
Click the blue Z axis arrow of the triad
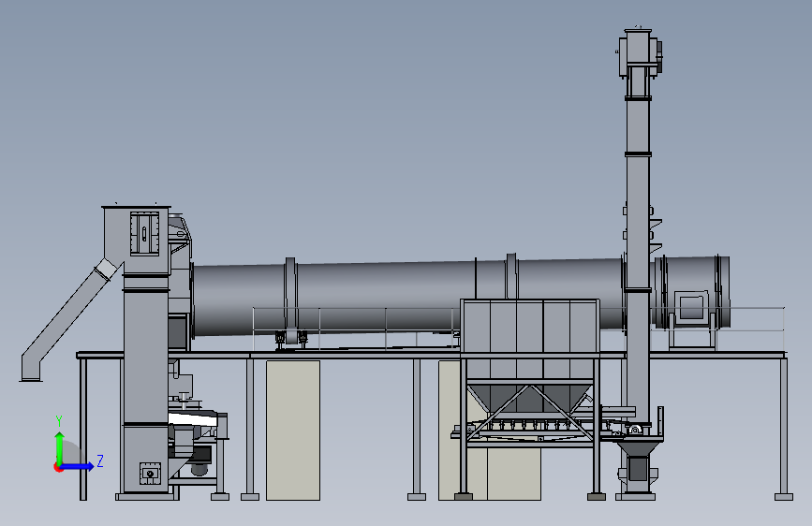pos(77,466)
